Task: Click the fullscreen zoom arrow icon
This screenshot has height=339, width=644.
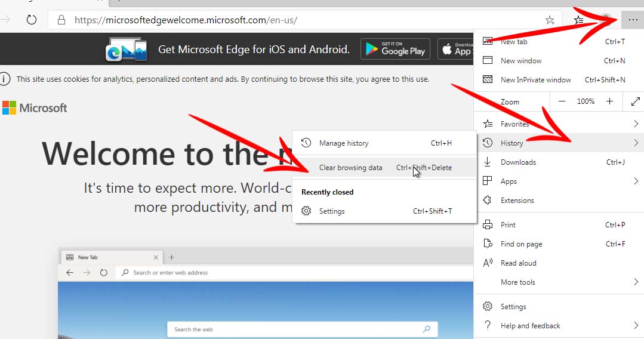Action: pos(635,102)
